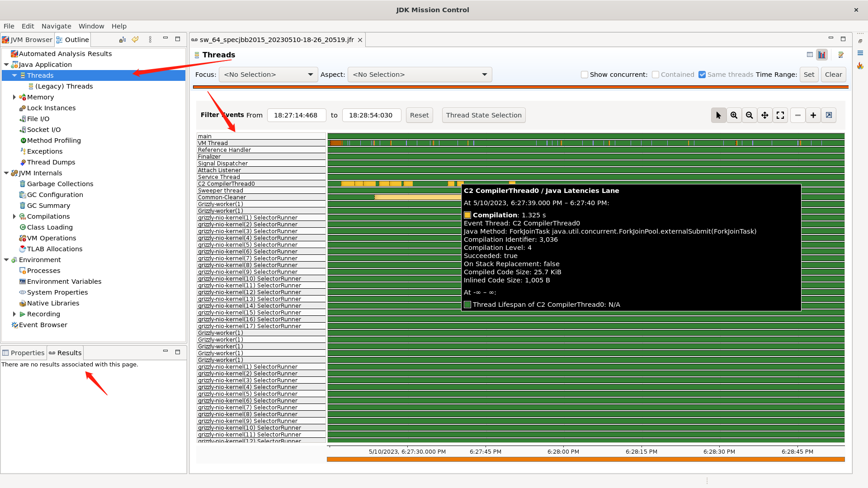Toggle the Same threads checkbox
868x488 pixels.
pyautogui.click(x=702, y=75)
